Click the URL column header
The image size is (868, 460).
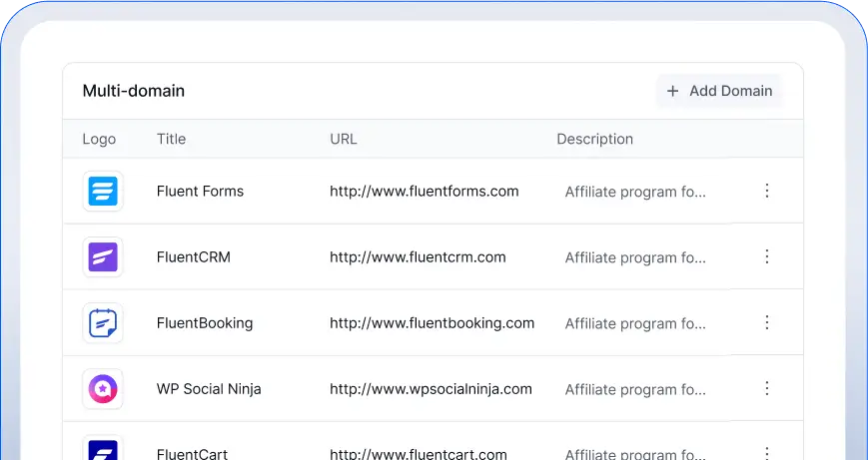[344, 139]
